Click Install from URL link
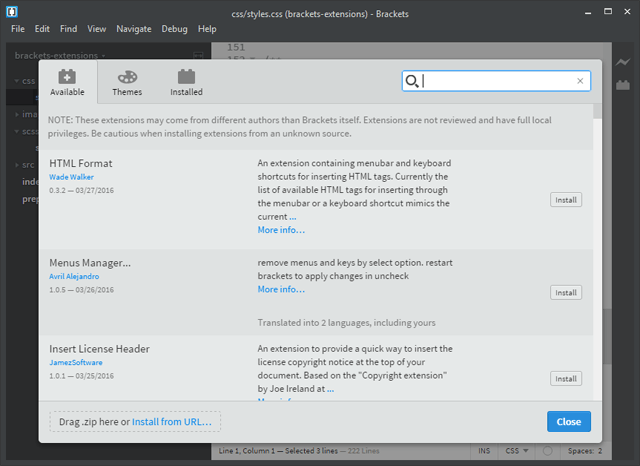This screenshot has height=466, width=640. [x=172, y=422]
